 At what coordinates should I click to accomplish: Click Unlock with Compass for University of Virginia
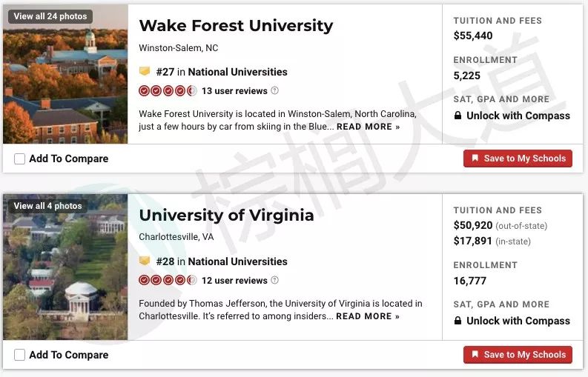tap(518, 321)
